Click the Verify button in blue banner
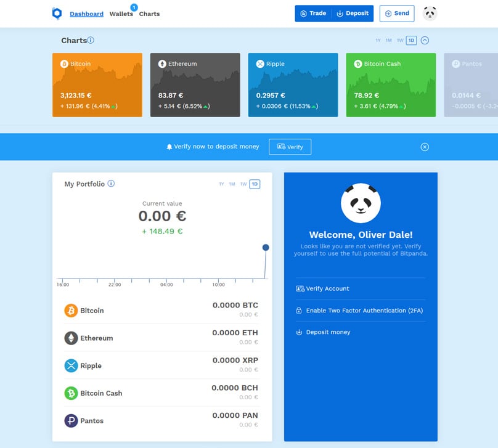The height and width of the screenshot is (448, 498). tap(290, 147)
